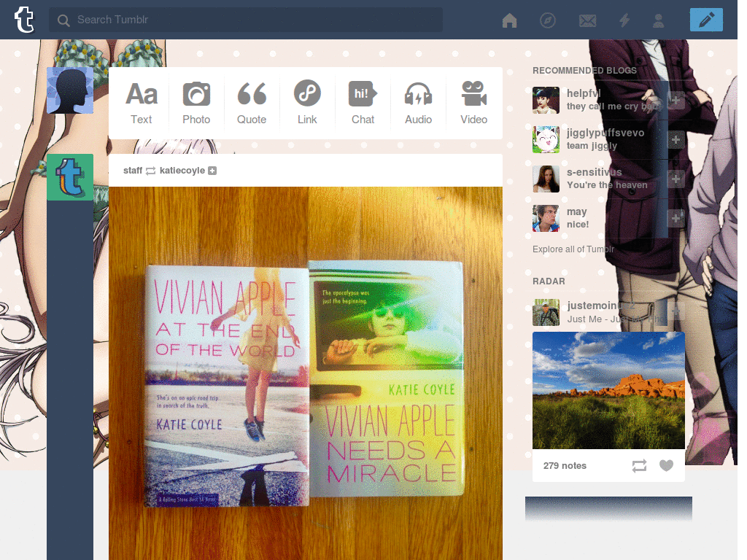This screenshot has height=560, width=747.
Task: Follow the helpful blog plus button
Action: tap(676, 100)
